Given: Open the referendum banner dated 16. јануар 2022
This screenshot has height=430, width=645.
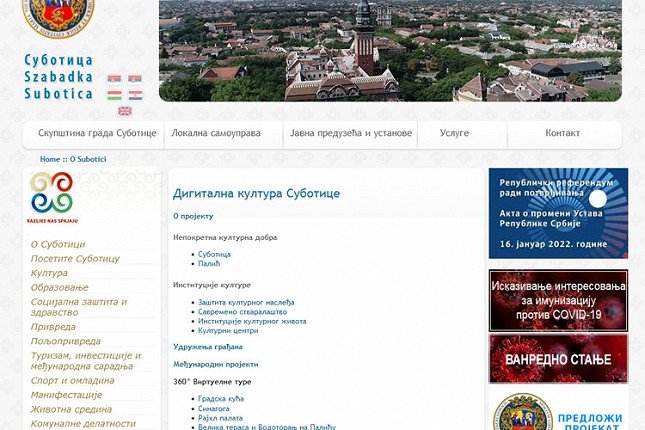Looking at the screenshot, I should (558, 213).
